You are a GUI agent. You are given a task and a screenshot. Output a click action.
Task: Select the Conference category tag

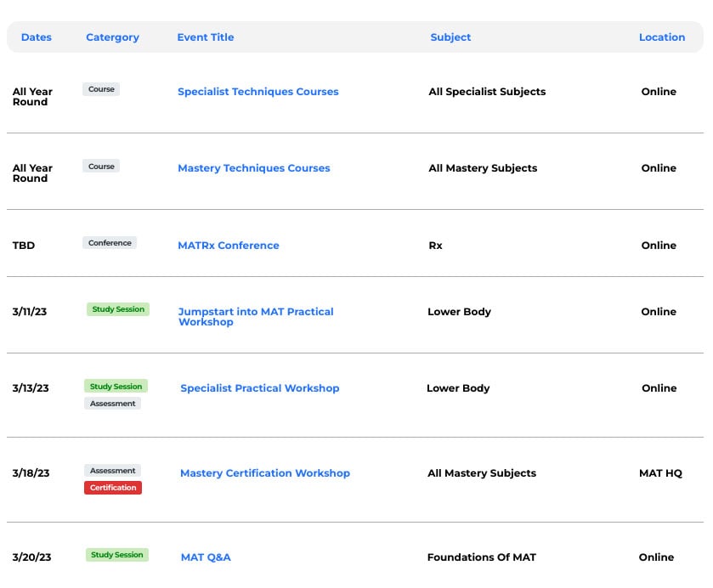[x=110, y=243]
